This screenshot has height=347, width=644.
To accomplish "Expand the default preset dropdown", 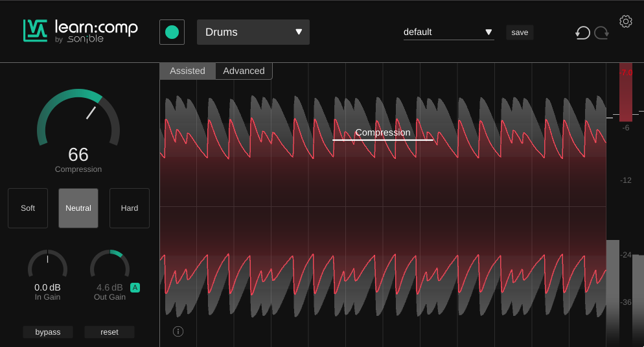I will click(x=448, y=32).
